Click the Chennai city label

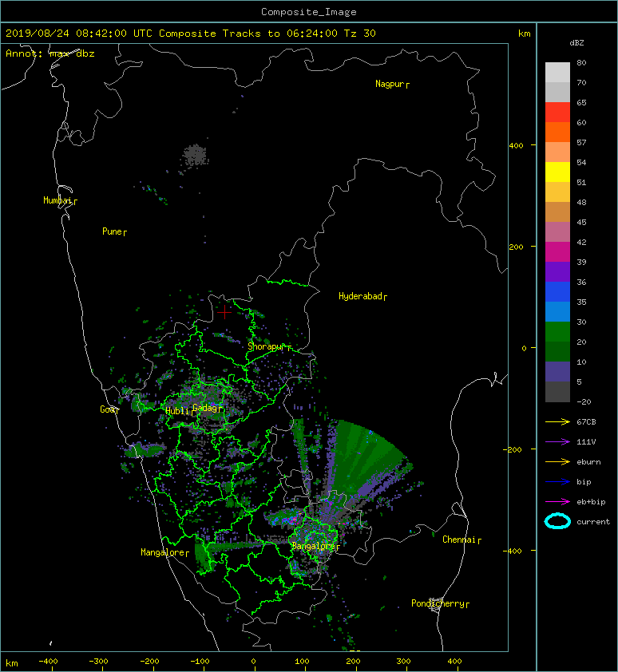point(462,540)
